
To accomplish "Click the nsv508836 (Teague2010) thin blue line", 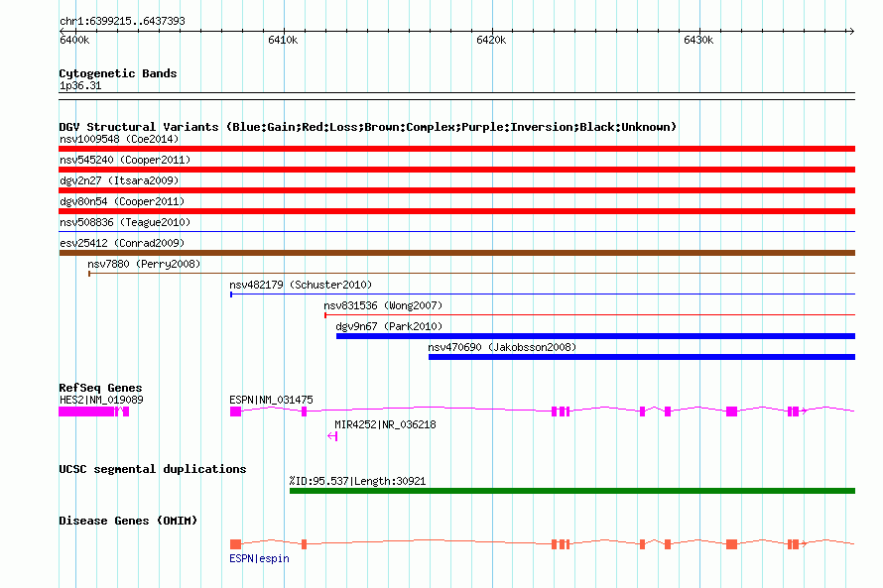I will 456,231.
